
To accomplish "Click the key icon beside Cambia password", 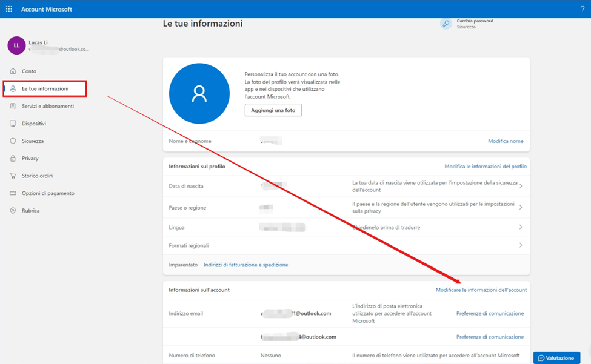I will click(446, 24).
